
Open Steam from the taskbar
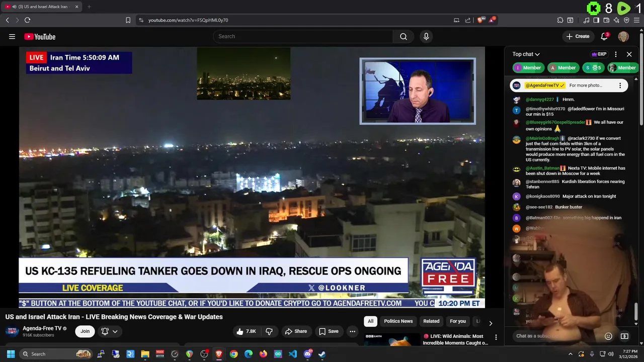pyautogui.click(x=322, y=354)
